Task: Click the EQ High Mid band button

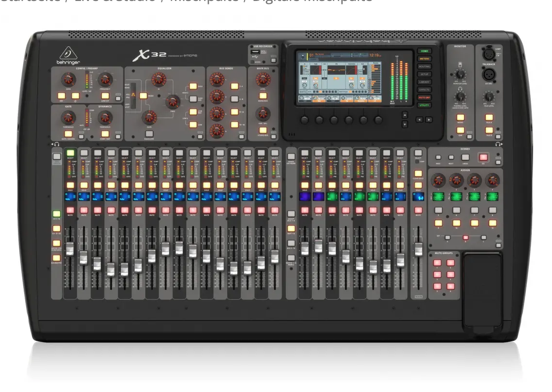Action: tap(193, 99)
